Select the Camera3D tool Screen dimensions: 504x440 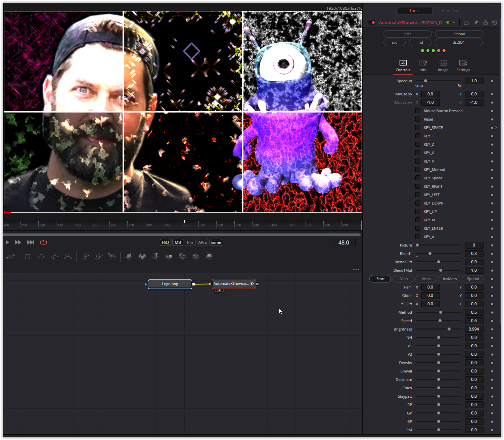coord(182,256)
